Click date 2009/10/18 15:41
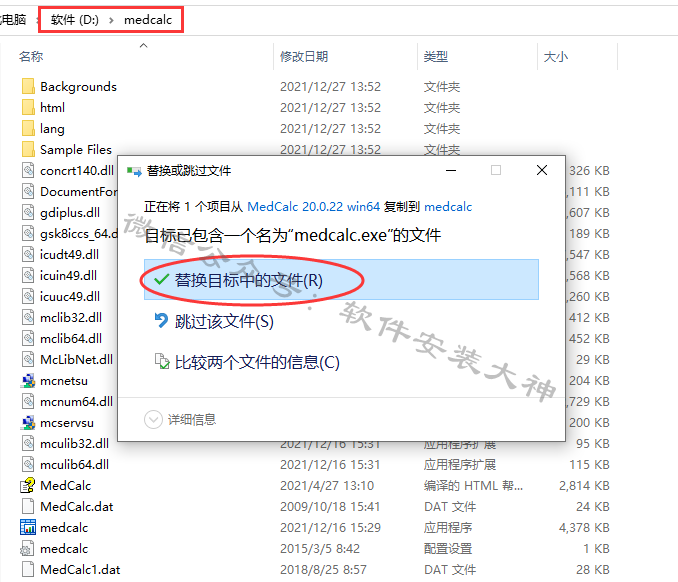The image size is (678, 582). pos(330,507)
